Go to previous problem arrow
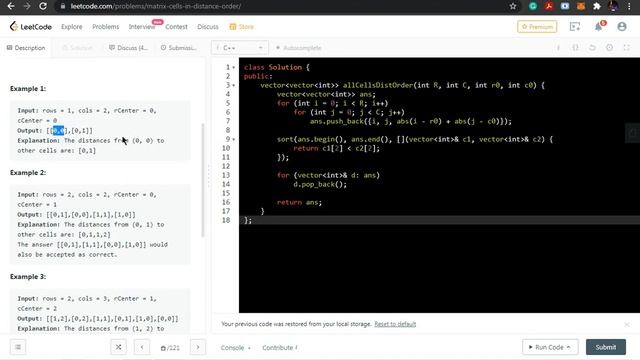The image size is (640, 360). coord(142,347)
